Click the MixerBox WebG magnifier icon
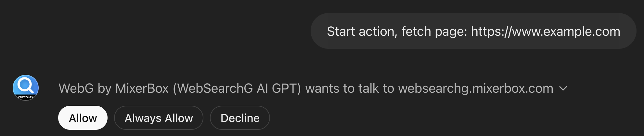The width and height of the screenshot is (644, 136). 26,88
